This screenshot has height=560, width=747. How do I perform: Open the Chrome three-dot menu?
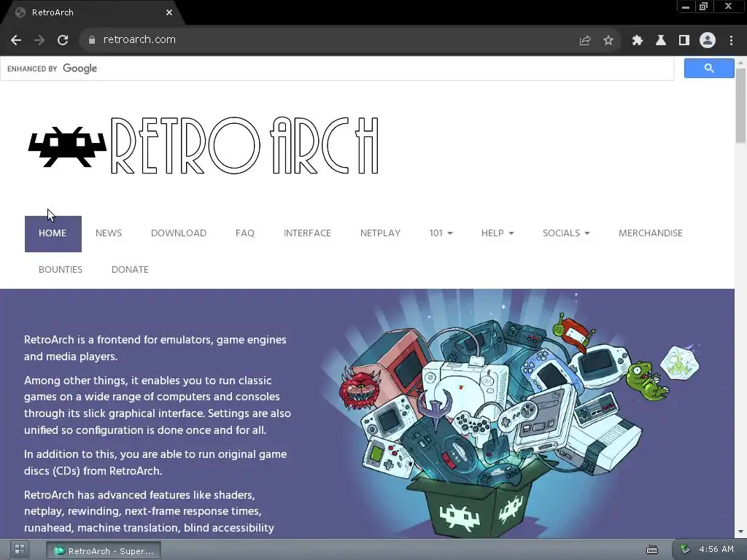(731, 41)
